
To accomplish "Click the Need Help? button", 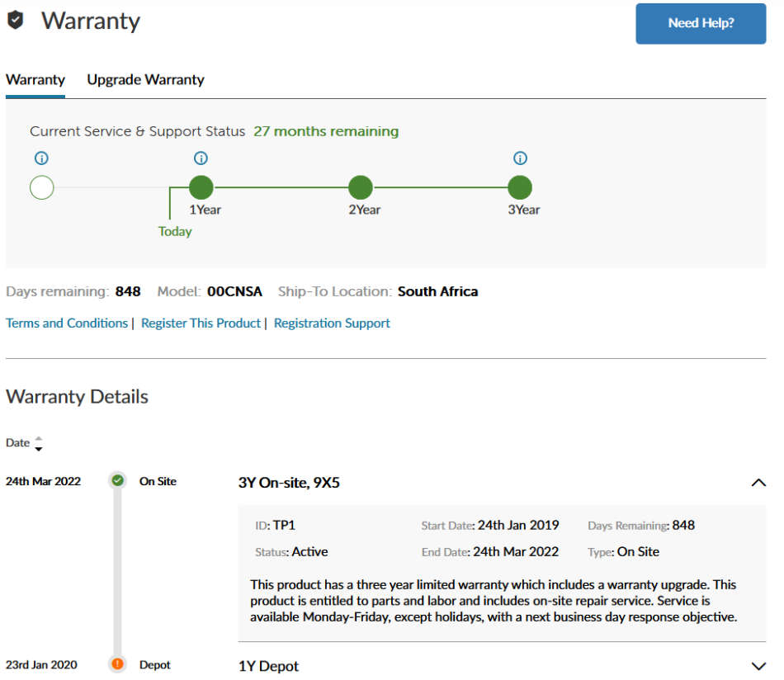I will point(700,23).
